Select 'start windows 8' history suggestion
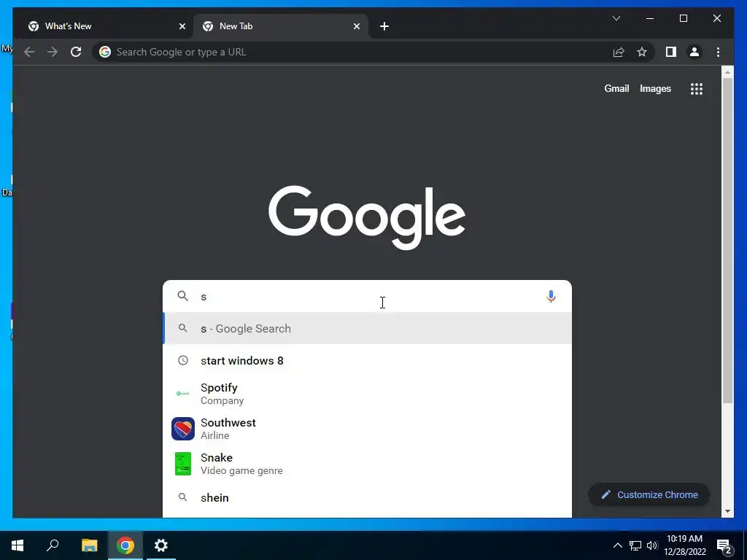This screenshot has width=747, height=560. pyautogui.click(x=368, y=360)
